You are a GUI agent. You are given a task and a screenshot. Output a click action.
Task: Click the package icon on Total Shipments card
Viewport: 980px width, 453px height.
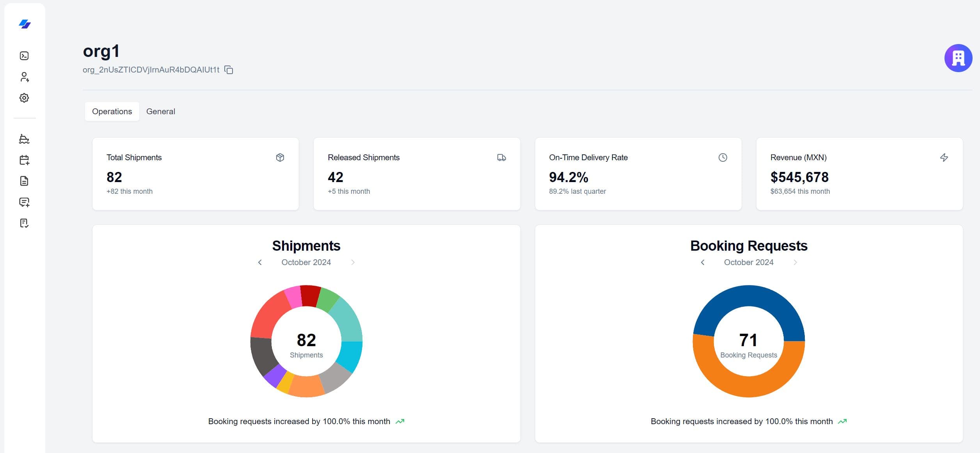(281, 157)
